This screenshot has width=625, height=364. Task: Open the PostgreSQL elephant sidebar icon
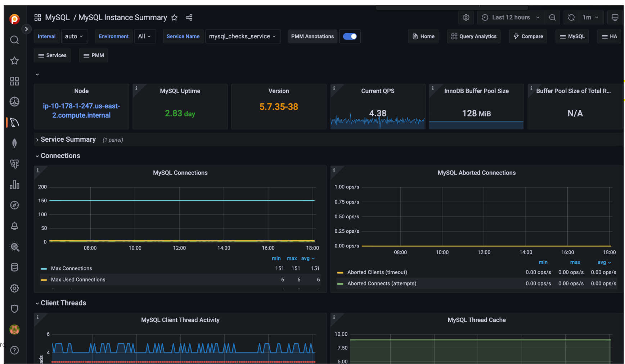pyautogui.click(x=14, y=164)
